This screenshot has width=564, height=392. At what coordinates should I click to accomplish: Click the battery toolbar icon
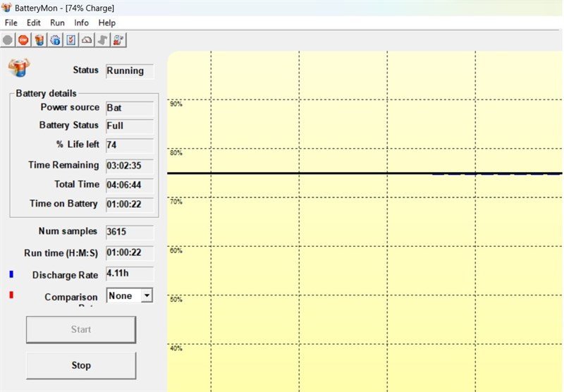coord(39,40)
